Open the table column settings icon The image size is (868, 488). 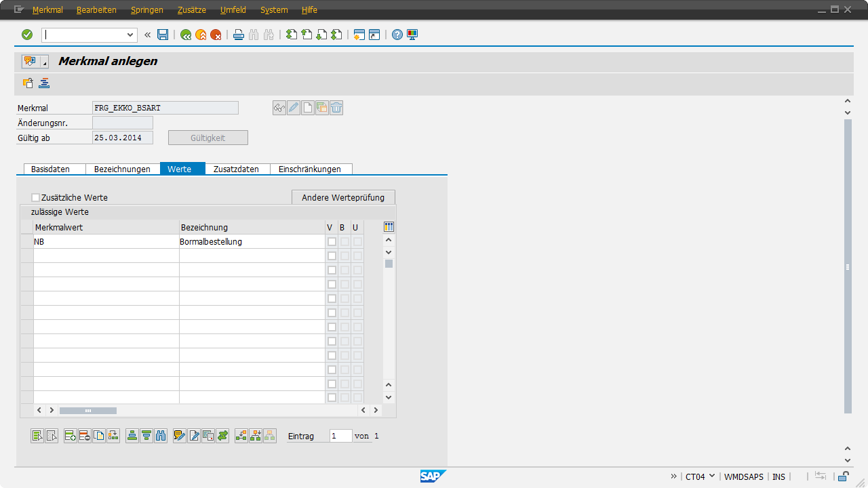point(389,227)
